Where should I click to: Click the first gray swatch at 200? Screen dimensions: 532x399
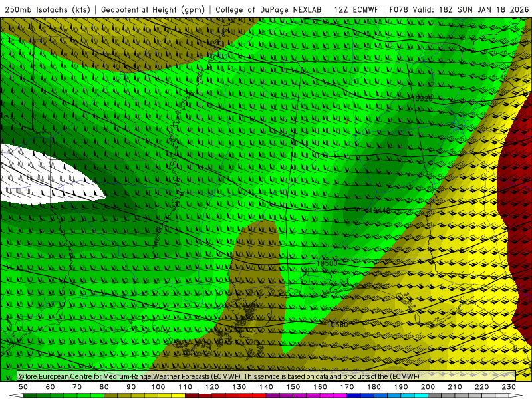click(x=435, y=396)
